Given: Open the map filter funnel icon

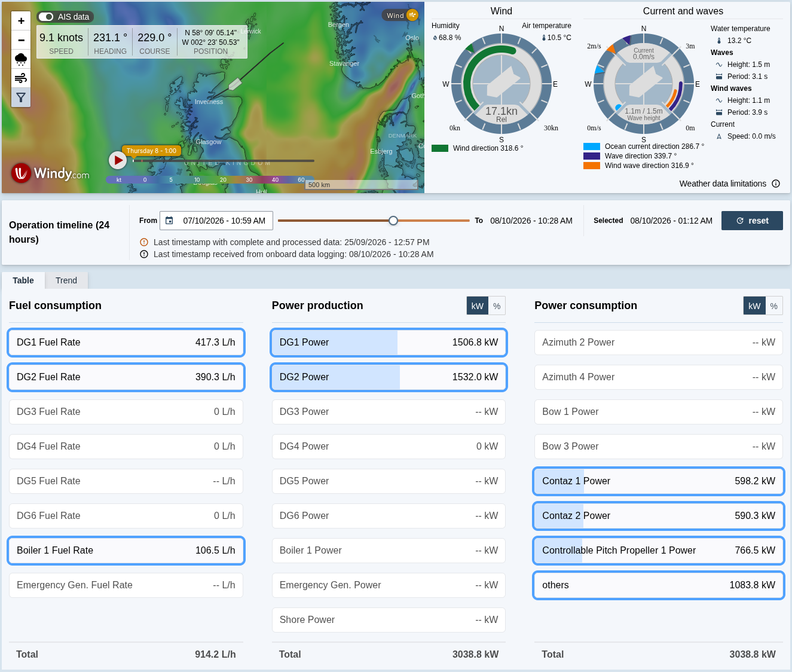Looking at the screenshot, I should pos(21,97).
